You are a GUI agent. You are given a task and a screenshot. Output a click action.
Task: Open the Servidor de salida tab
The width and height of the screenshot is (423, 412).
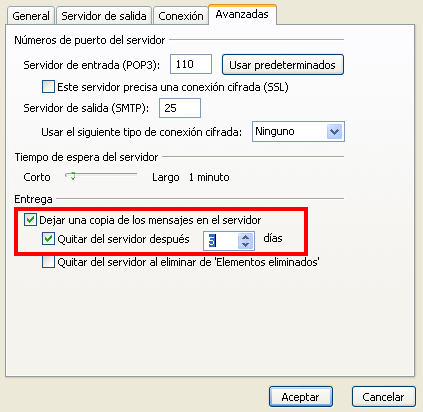[104, 16]
